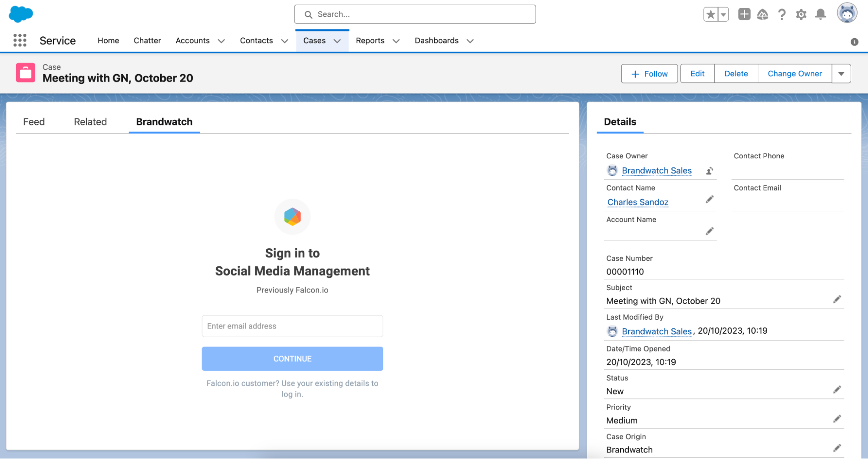This screenshot has width=868, height=459.
Task: Edit Priority pencil icon
Action: click(x=837, y=419)
